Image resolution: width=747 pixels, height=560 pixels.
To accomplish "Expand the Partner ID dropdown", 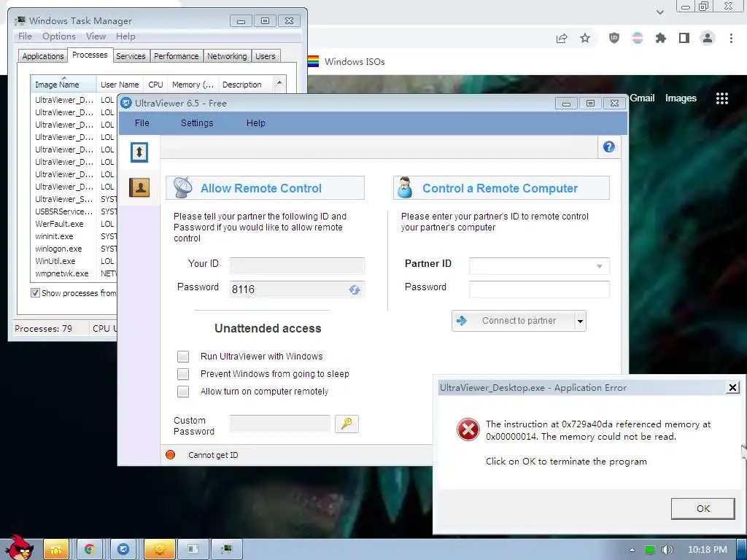I will pyautogui.click(x=600, y=266).
